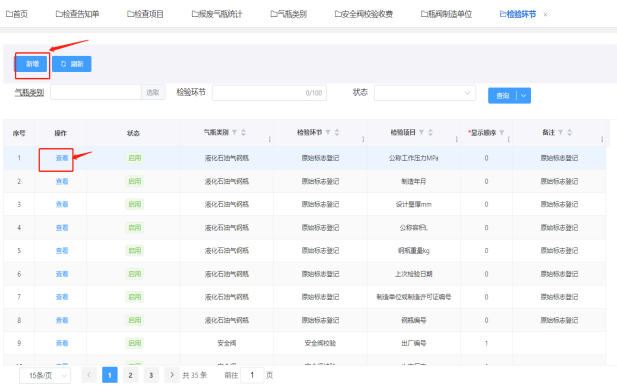The image size is (617, 386).
Task: Select page 3 in pagination
Action: click(x=151, y=375)
